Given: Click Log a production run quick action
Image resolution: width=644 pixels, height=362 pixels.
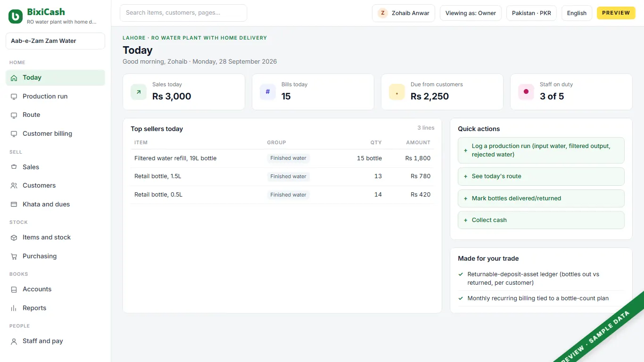Looking at the screenshot, I should point(541,150).
